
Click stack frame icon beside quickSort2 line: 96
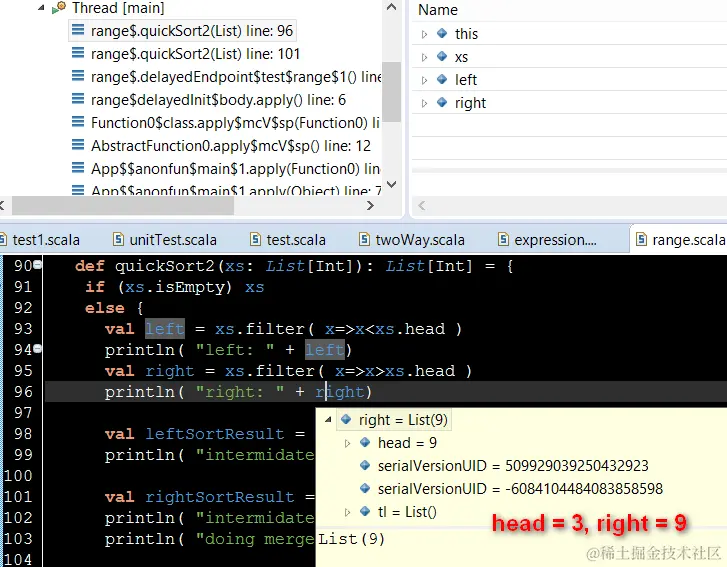click(x=78, y=30)
